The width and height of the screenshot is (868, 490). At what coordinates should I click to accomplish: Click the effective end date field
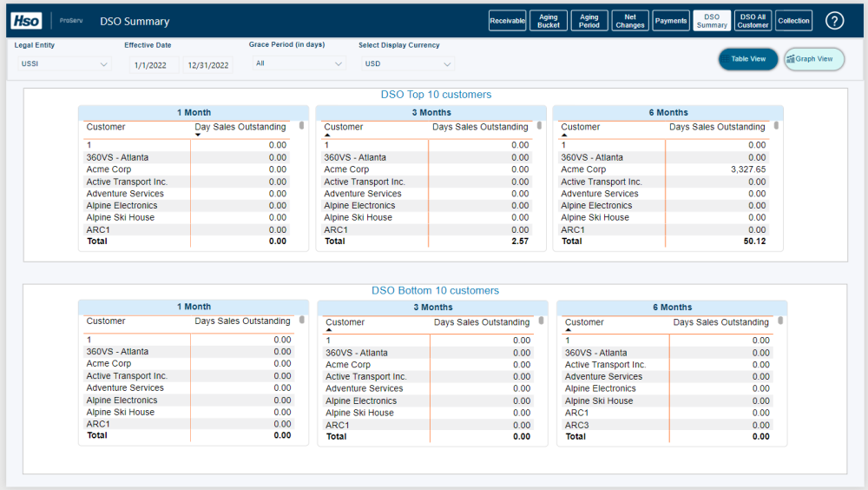207,65
